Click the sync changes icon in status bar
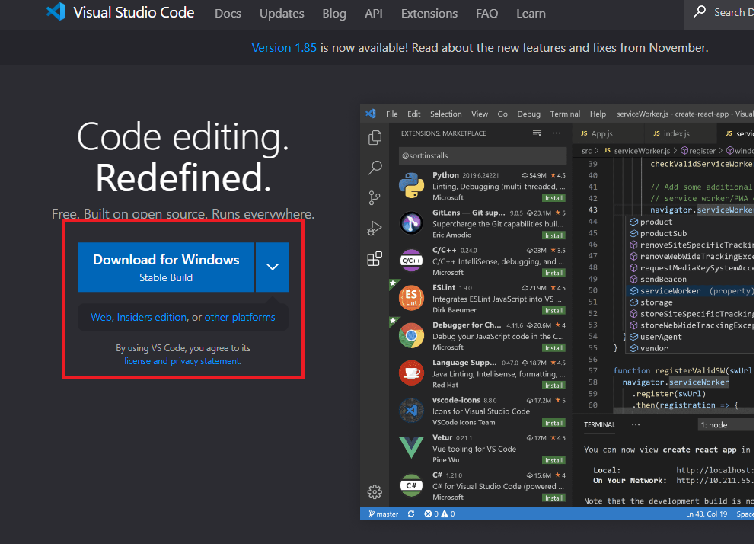This screenshot has width=756, height=544. point(411,514)
